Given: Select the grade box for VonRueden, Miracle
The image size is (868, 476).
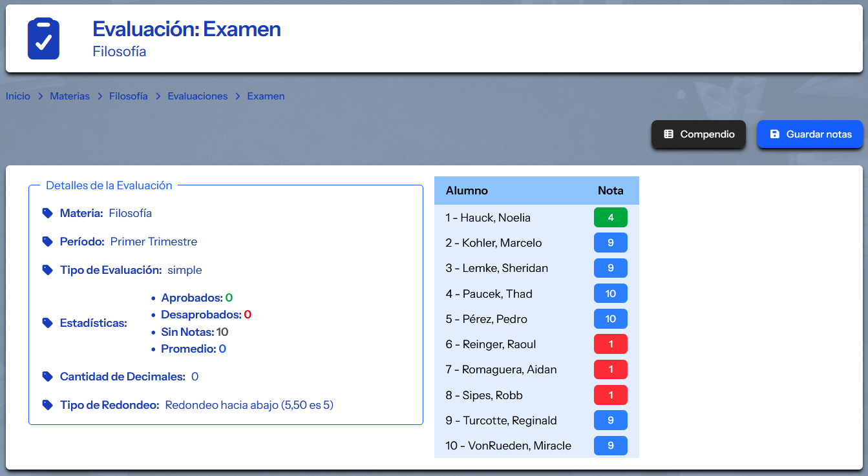Looking at the screenshot, I should point(610,446).
